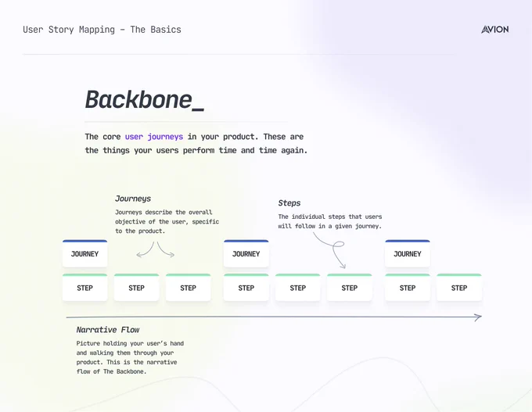Click the paragraph starting "Picture holding your user's hand"

pyautogui.click(x=130, y=357)
